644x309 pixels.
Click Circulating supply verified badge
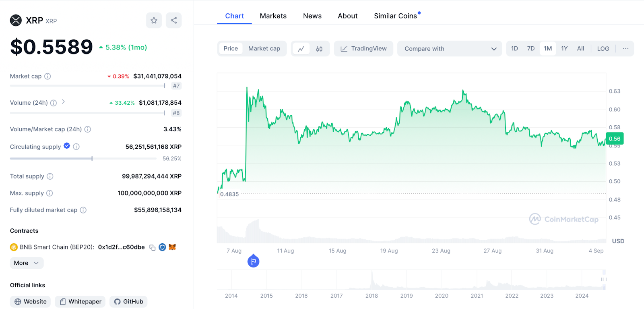tap(67, 146)
